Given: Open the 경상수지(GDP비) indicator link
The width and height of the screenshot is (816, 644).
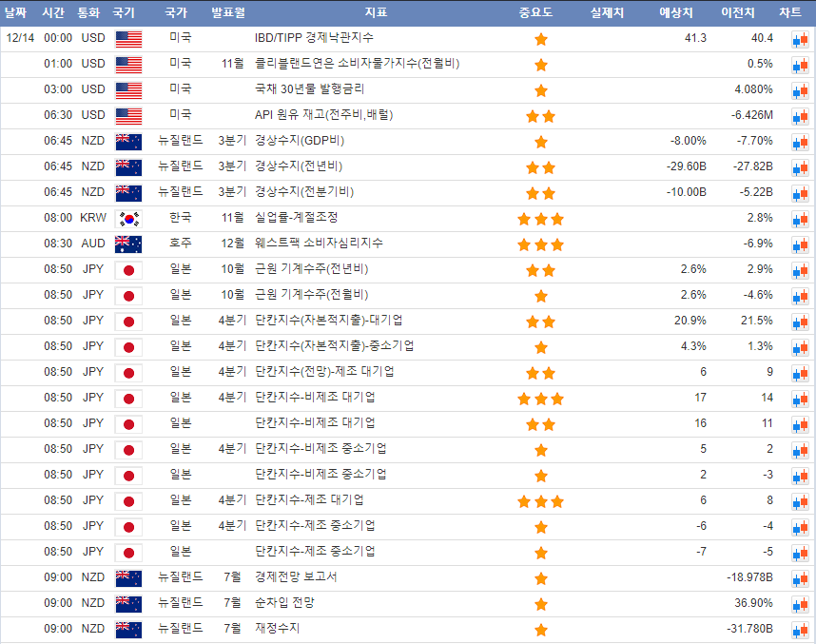Looking at the screenshot, I should 300,141.
